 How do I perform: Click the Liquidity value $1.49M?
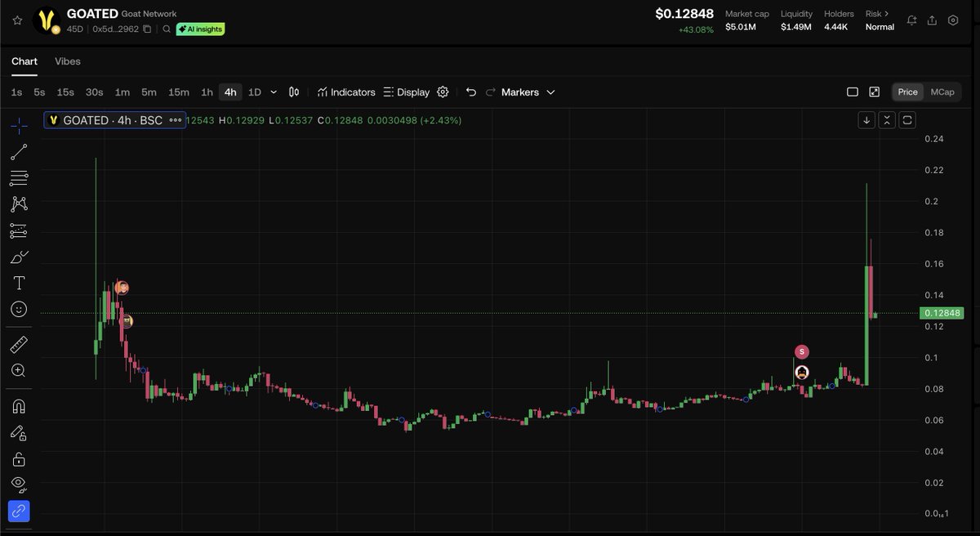pos(795,27)
